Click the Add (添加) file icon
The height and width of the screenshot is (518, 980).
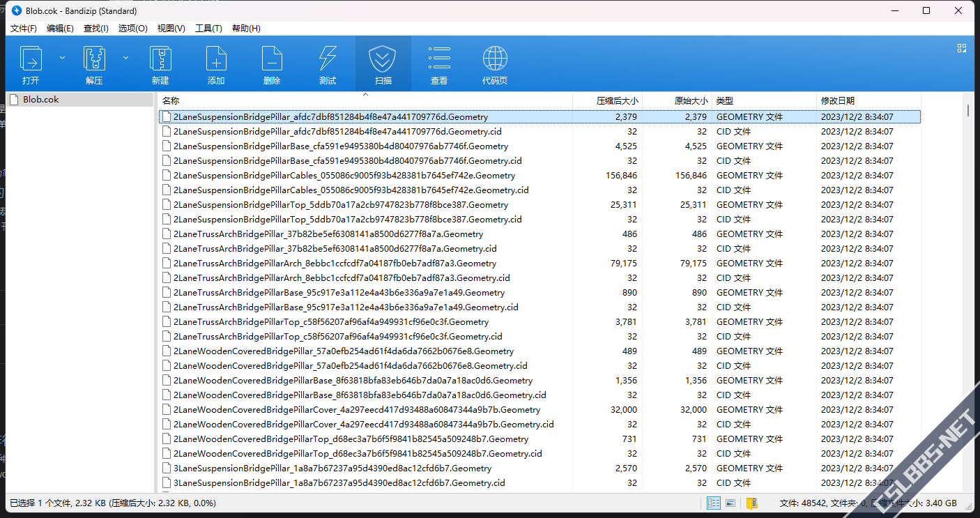pos(216,59)
